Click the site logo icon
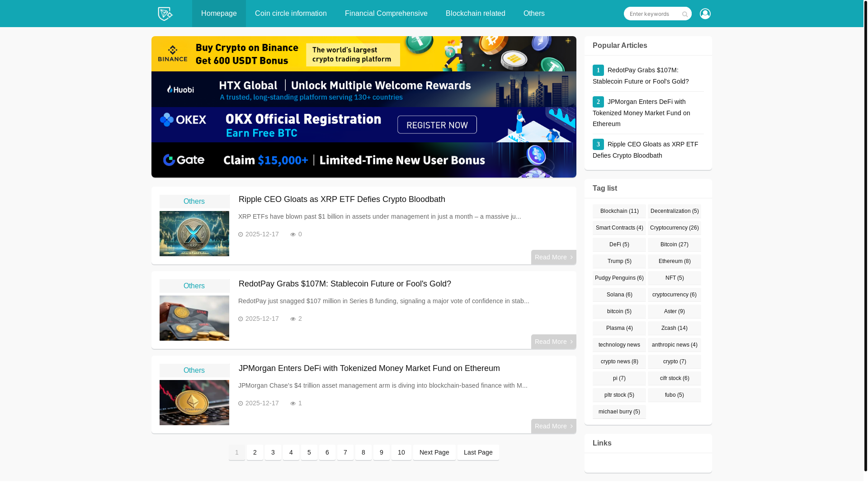Screen dimensions: 868x488 (165, 14)
